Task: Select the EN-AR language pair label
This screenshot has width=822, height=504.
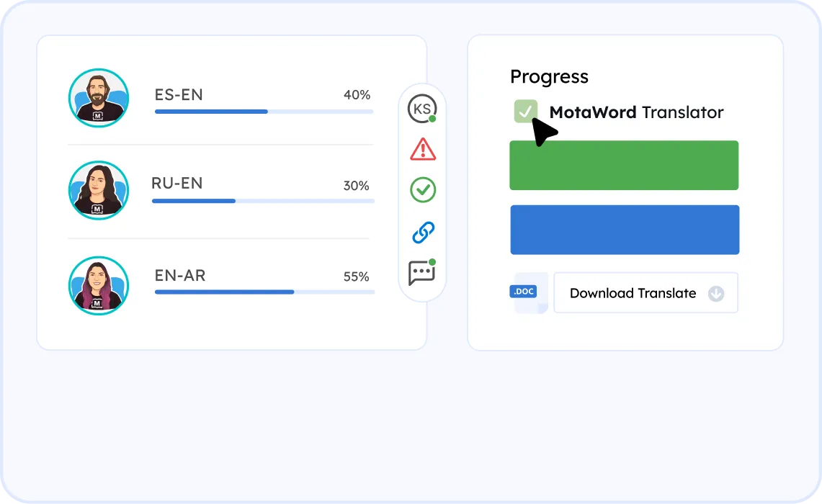Action: (180, 275)
